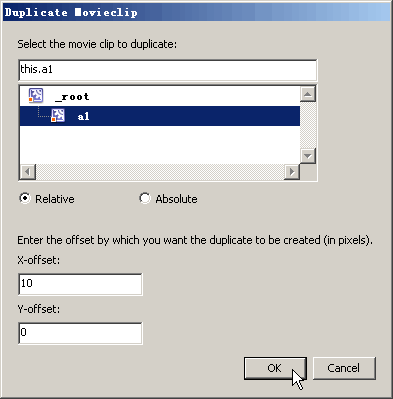Screen dimensions: 393x399
Task: Click the Duplicate Movieclip title bar
Action: (196, 12)
